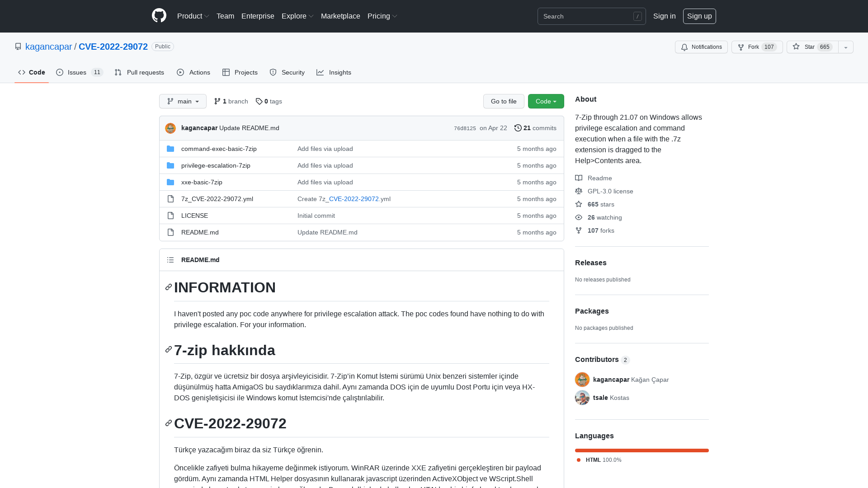Click the Fork button
Viewport: 868px width, 488px height.
[757, 47]
